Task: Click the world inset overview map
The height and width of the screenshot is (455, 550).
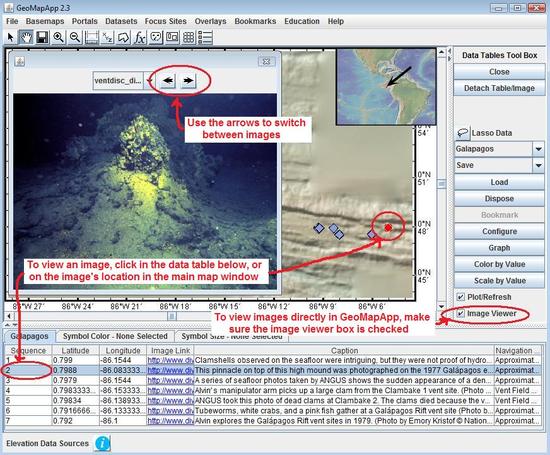Action: pyautogui.click(x=386, y=87)
